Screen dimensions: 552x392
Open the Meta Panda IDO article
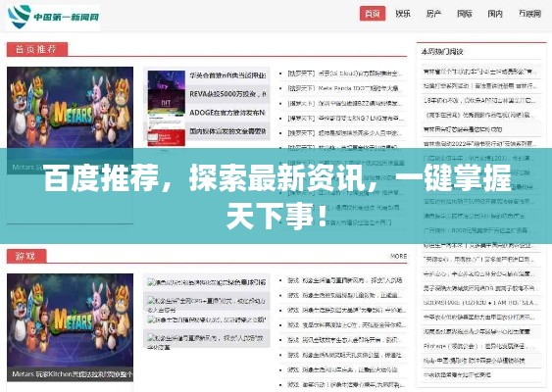[x=343, y=88]
